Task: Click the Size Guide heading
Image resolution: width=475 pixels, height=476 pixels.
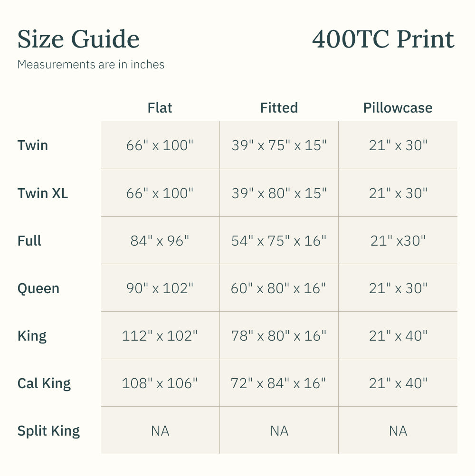Action: point(78,39)
